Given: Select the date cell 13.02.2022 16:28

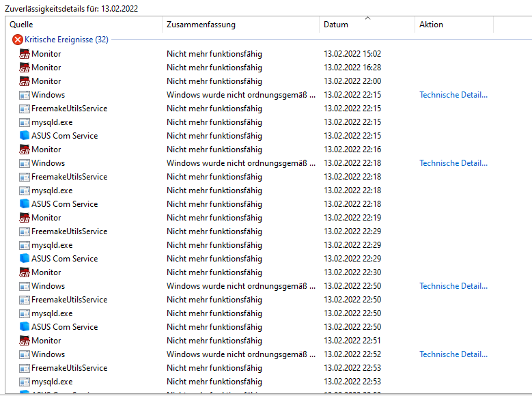Looking at the screenshot, I should 352,68.
